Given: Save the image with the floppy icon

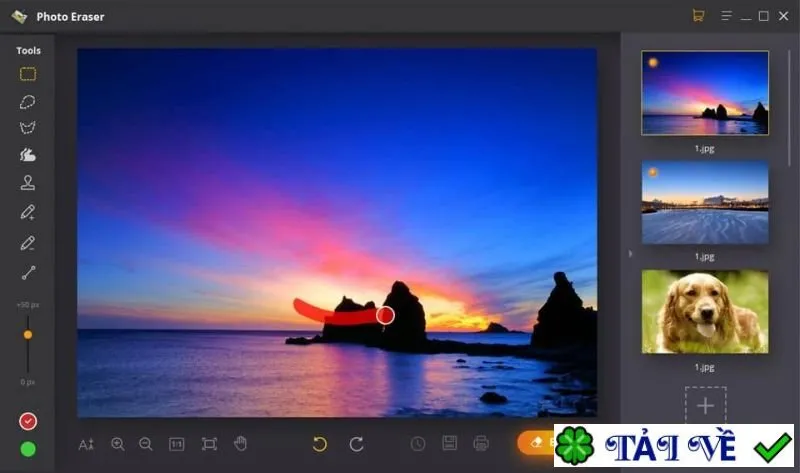Looking at the screenshot, I should pyautogui.click(x=449, y=443).
